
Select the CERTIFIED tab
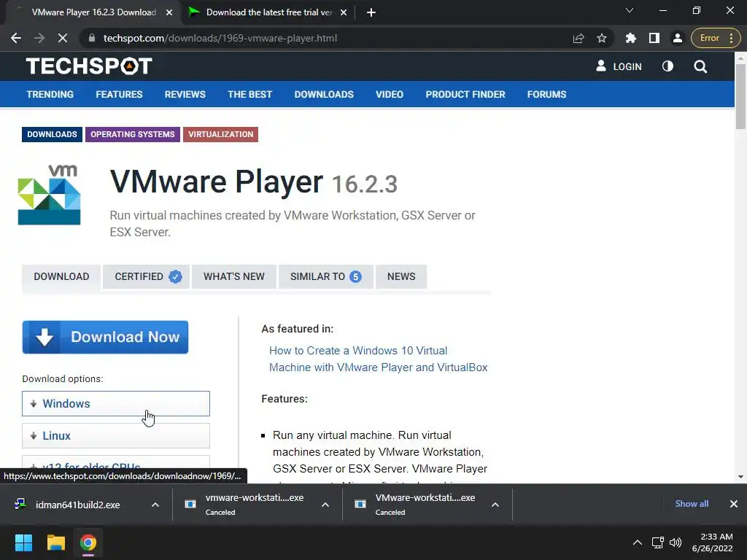point(146,276)
